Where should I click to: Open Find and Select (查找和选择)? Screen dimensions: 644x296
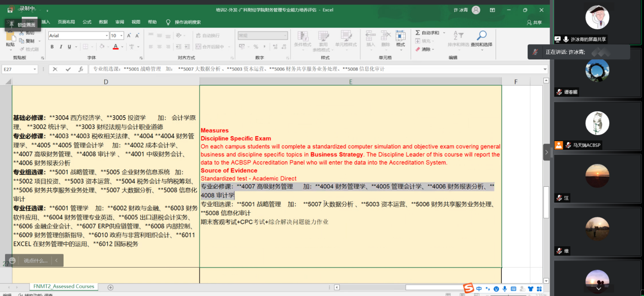(x=481, y=40)
